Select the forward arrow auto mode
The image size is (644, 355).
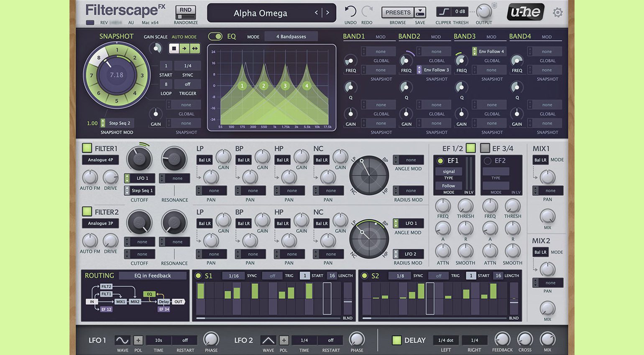(x=184, y=48)
